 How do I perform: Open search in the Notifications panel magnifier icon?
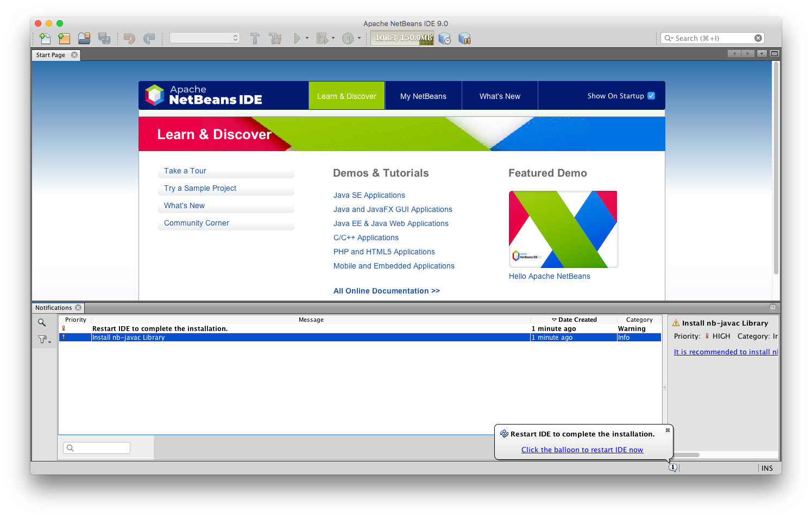(x=43, y=322)
